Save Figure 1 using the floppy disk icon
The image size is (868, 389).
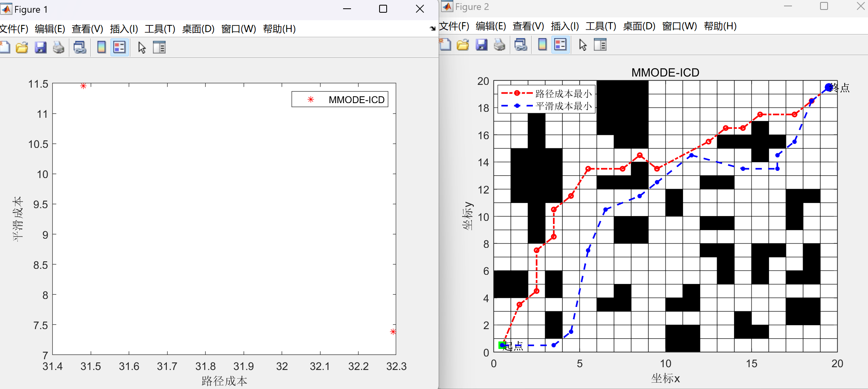(x=40, y=47)
